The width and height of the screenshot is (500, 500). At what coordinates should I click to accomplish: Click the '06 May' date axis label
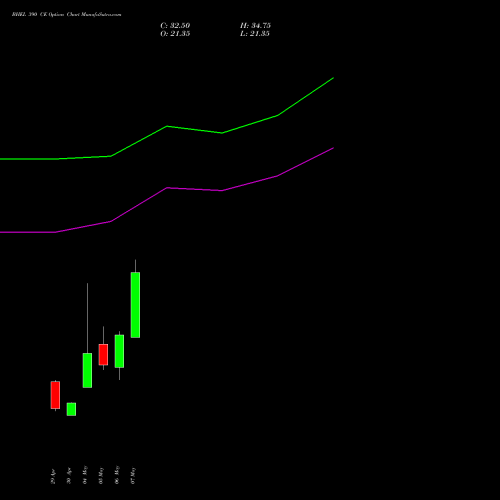click(117, 475)
